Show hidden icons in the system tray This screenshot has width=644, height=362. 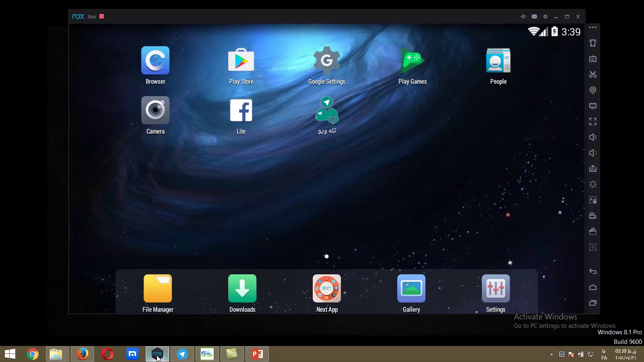[551, 354]
